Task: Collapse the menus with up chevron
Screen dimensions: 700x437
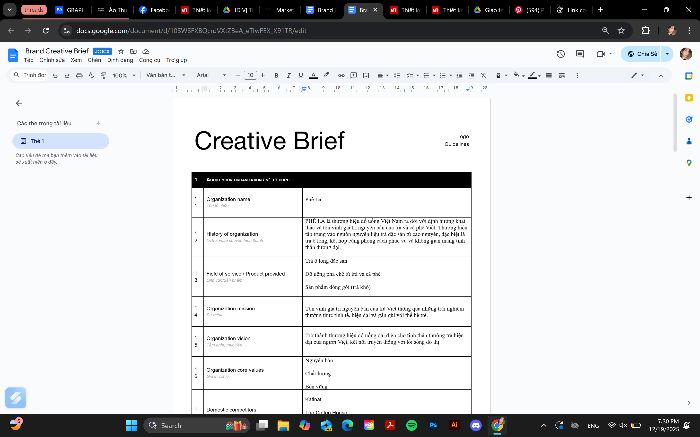Action: [x=661, y=75]
